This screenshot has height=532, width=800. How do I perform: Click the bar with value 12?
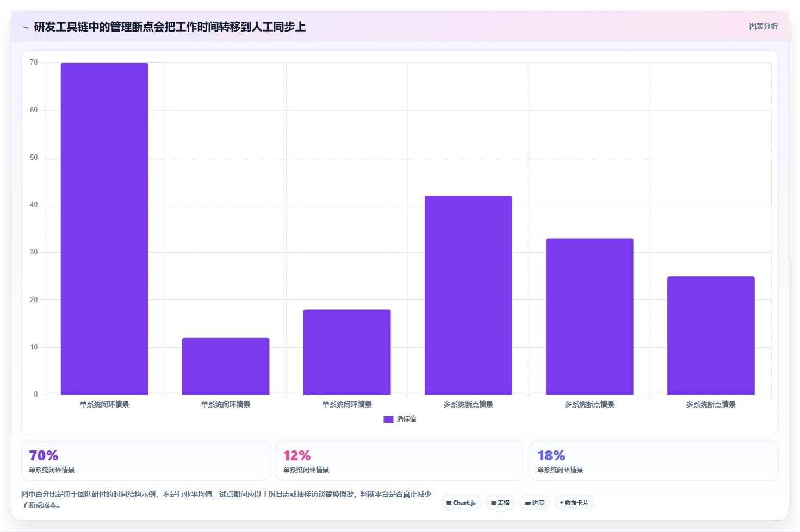(226, 366)
